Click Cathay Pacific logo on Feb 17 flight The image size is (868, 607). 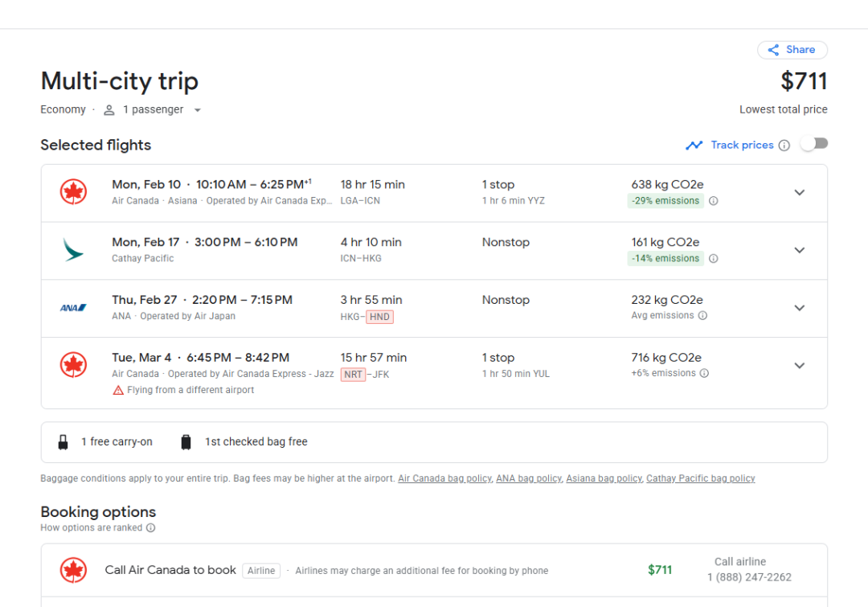pyautogui.click(x=73, y=250)
